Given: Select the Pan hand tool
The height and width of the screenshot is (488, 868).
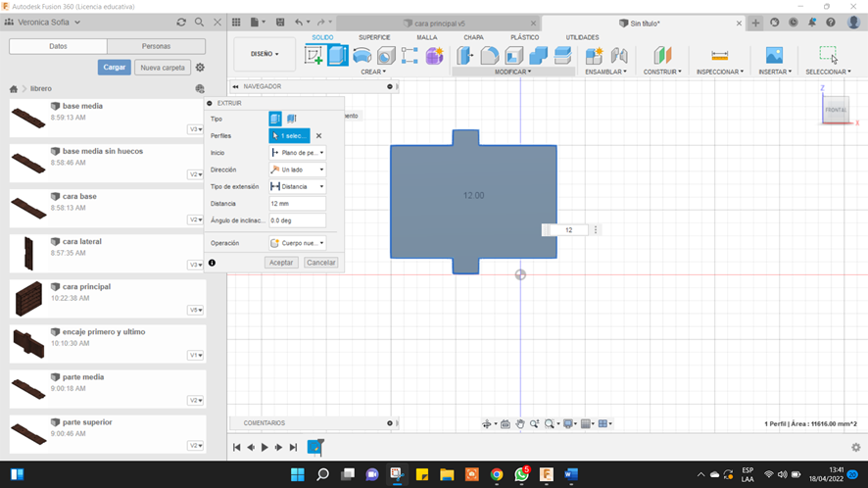Looking at the screenshot, I should coord(520,423).
